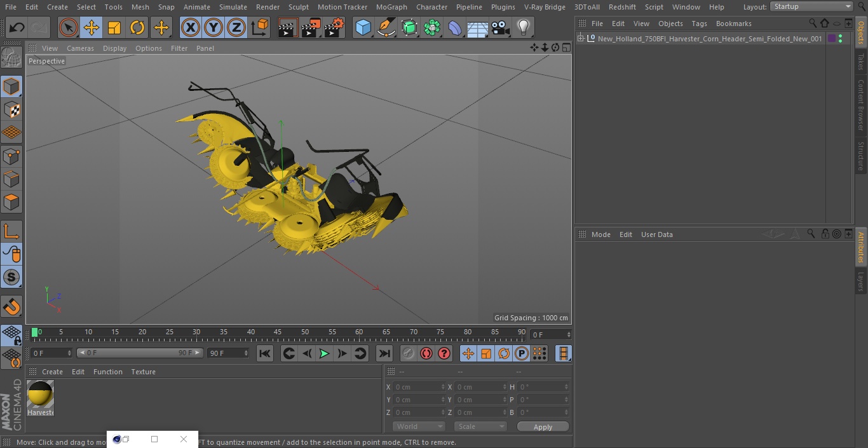Add a Light object
Viewport: 868px width, 448px height.
tap(523, 28)
